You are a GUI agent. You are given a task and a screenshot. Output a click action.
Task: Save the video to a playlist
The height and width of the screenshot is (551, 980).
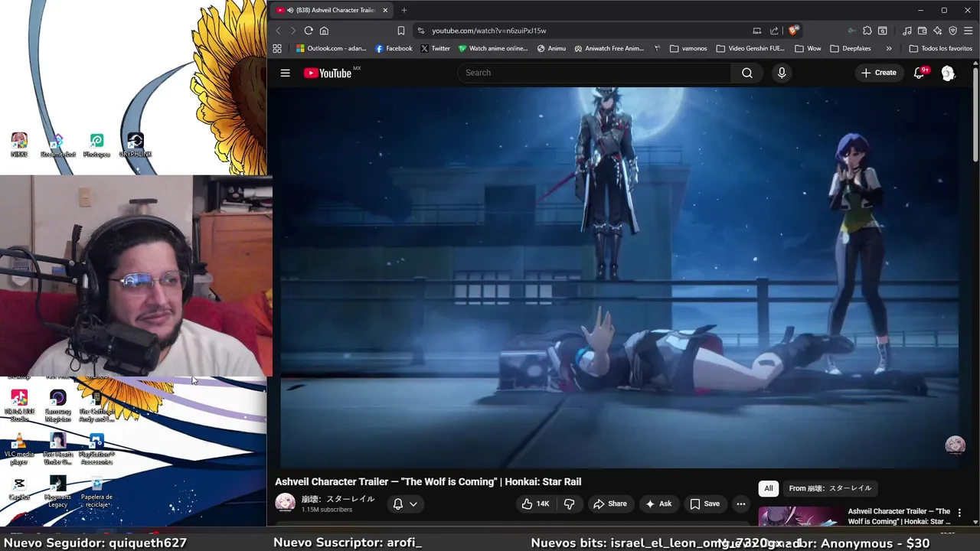click(704, 504)
